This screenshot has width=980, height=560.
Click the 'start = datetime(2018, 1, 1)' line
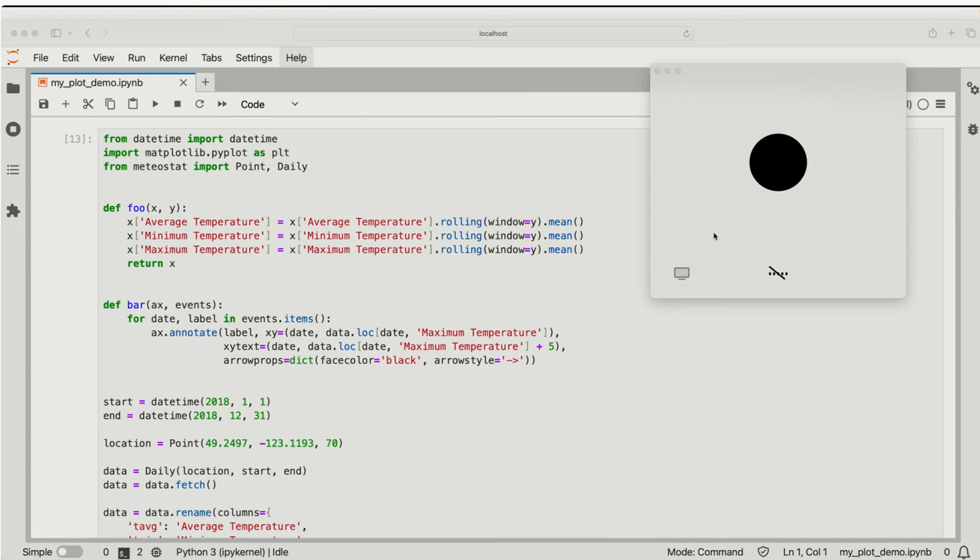tap(187, 402)
